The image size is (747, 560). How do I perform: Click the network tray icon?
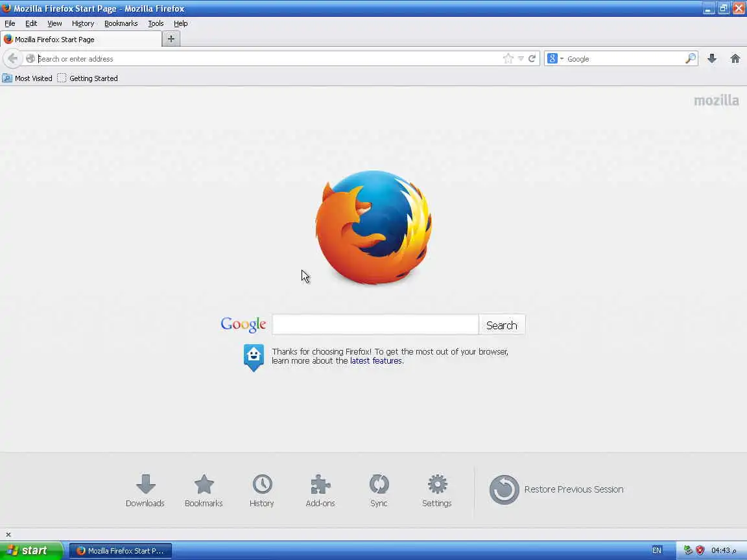688,550
